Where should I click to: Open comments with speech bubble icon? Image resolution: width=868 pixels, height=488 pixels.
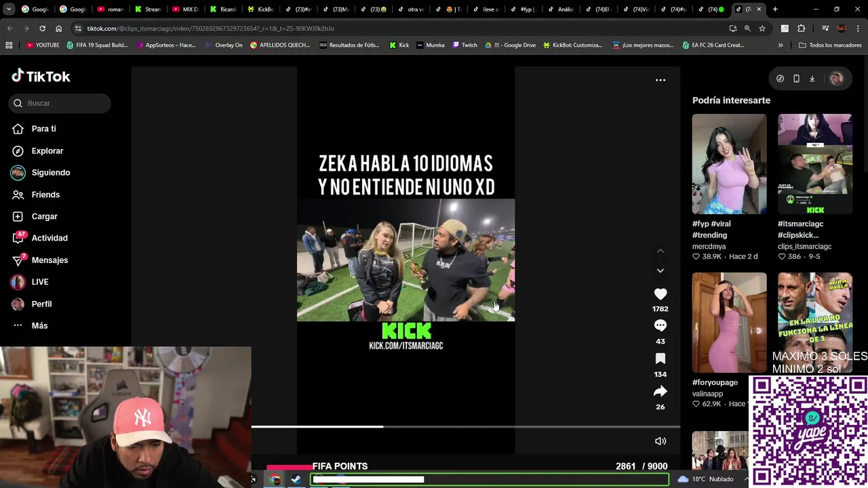tap(660, 326)
